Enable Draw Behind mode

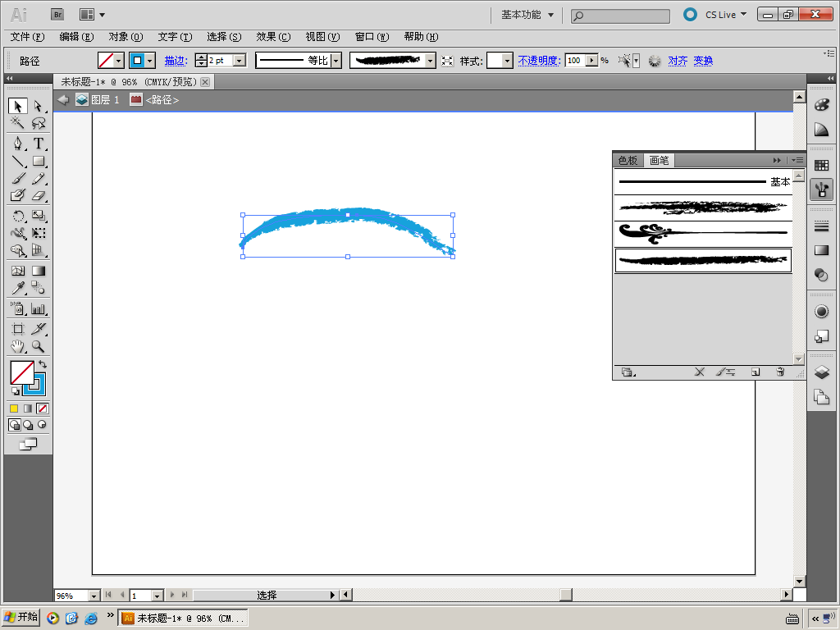pyautogui.click(x=28, y=425)
